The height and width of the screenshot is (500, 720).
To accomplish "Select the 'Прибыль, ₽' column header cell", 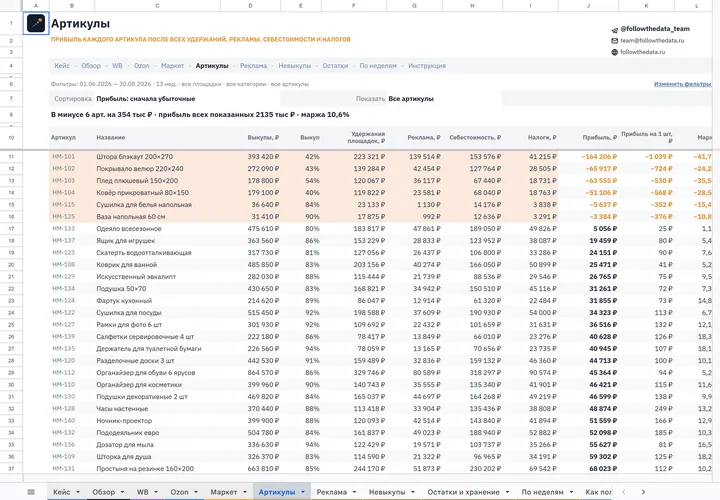I will (588, 137).
